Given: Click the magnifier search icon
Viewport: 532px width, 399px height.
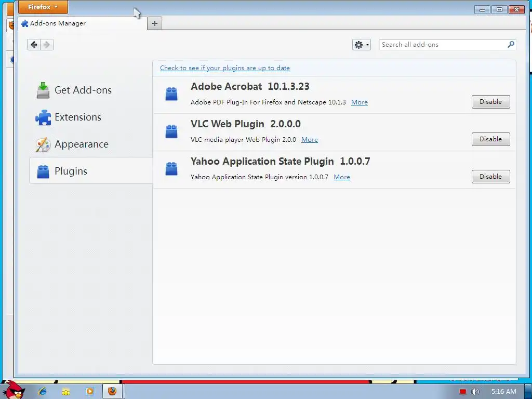Looking at the screenshot, I should point(511,45).
